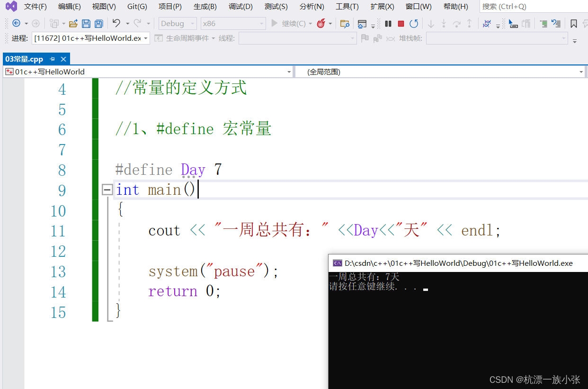Toggle a bookmark with the bookmark icon
The width and height of the screenshot is (588, 389).
click(x=573, y=23)
